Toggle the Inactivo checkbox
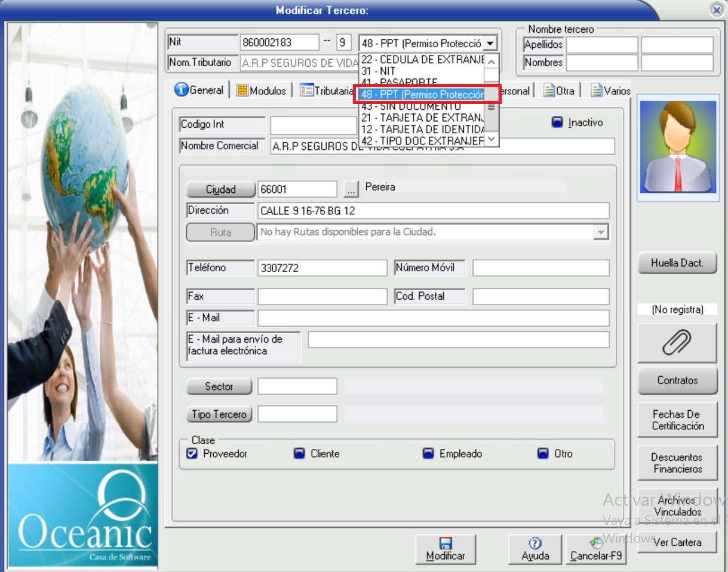The height and width of the screenshot is (572, 728). pos(557,122)
